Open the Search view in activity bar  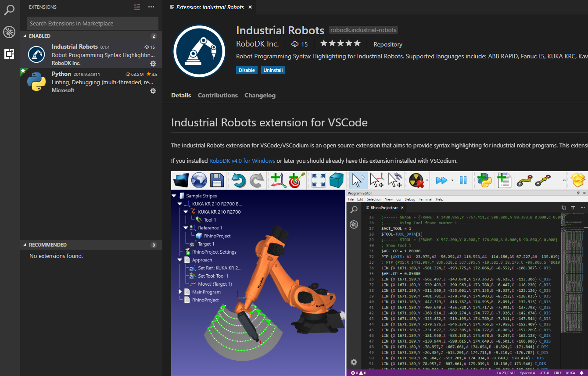pyautogui.click(x=9, y=10)
